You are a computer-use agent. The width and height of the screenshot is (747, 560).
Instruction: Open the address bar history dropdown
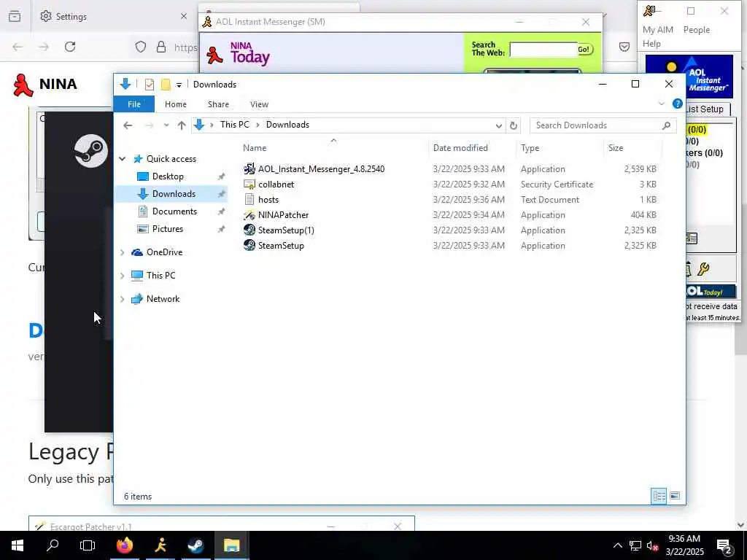(498, 125)
